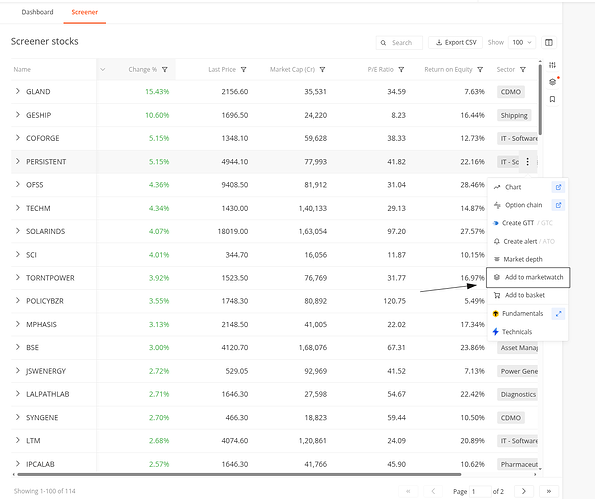595x499 pixels.
Task: Click the SYNGENE stock name
Action: click(42, 417)
